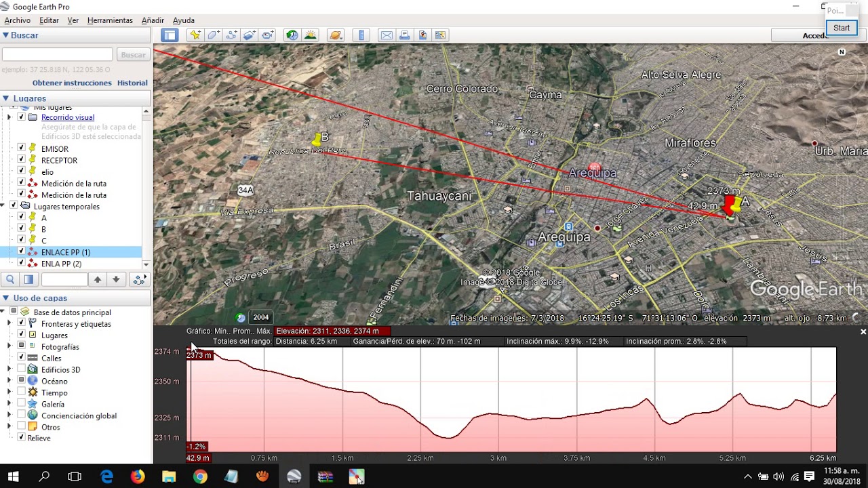Open Obtener instrucciones link
The image size is (868, 488).
[72, 83]
